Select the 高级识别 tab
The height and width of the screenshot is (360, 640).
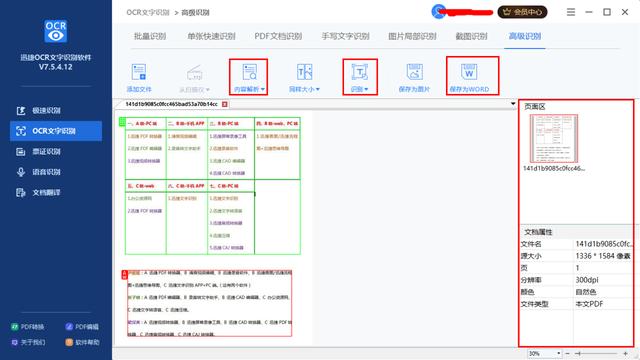(525, 36)
